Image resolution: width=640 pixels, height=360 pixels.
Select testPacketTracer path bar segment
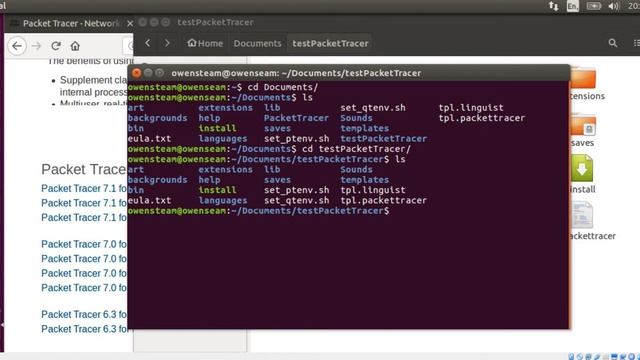click(330, 43)
